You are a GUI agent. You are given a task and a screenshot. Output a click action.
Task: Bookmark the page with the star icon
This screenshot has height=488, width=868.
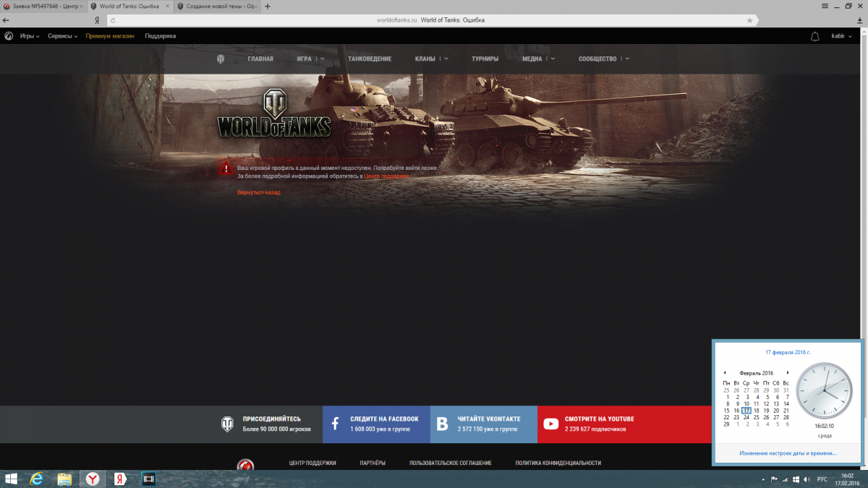click(x=750, y=20)
